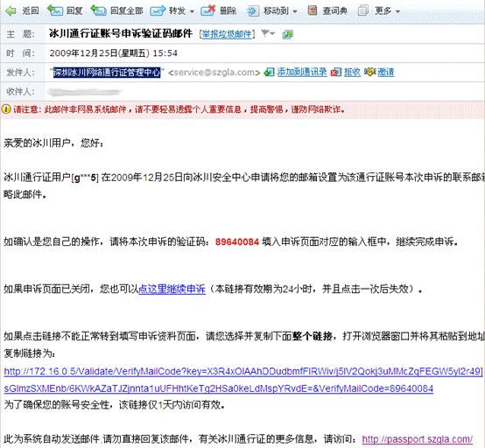Click the highlighted sender name 深圳冰川网络通行证管理中心
485x448 pixels.
pos(107,73)
